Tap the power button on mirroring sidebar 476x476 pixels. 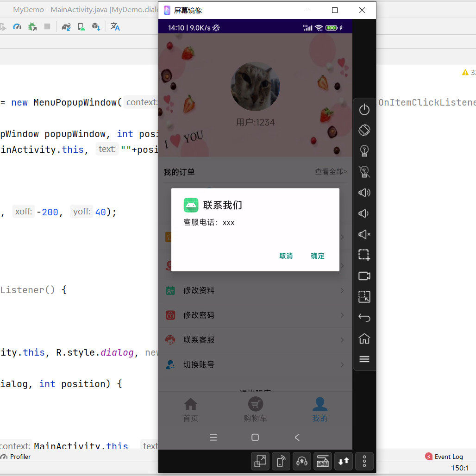(x=364, y=109)
